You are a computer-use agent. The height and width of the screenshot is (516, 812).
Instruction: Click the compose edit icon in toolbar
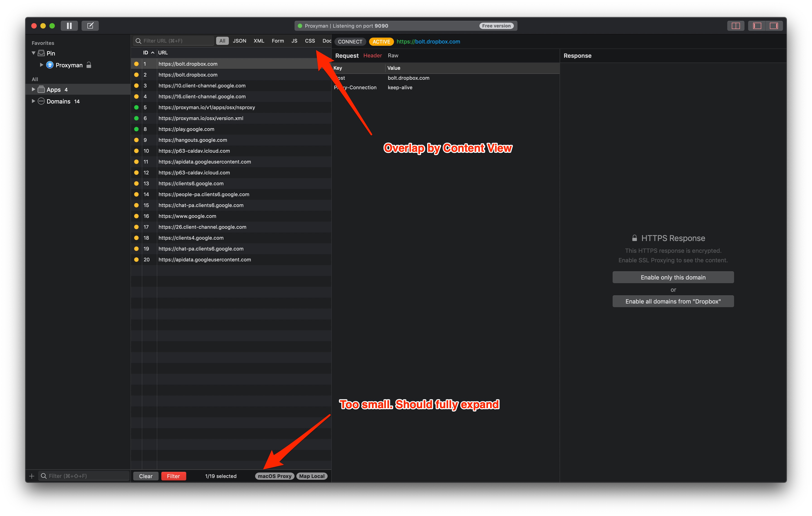pyautogui.click(x=90, y=26)
